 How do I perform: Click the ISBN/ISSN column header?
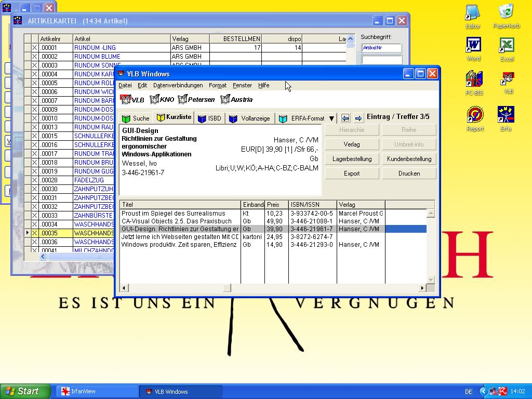pyautogui.click(x=312, y=205)
